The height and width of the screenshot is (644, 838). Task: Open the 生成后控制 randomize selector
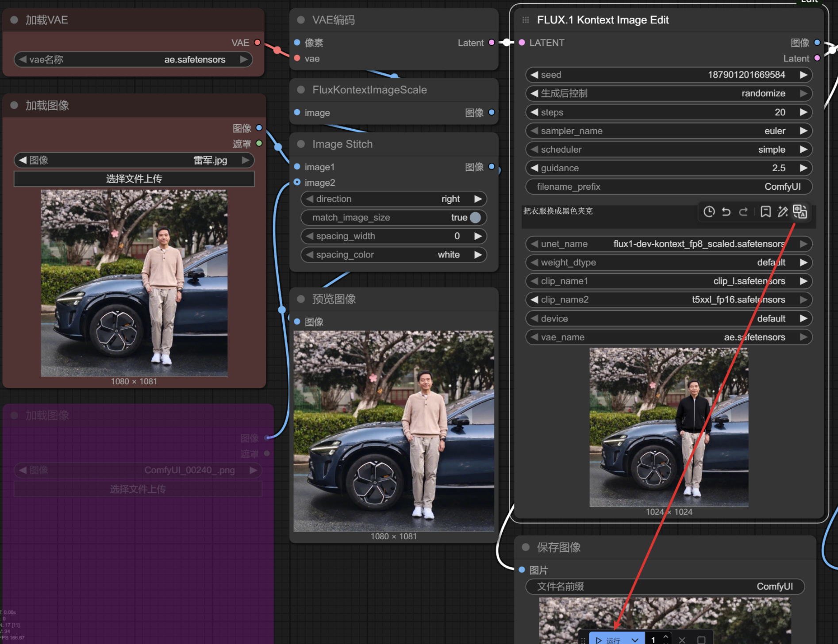[x=669, y=93]
